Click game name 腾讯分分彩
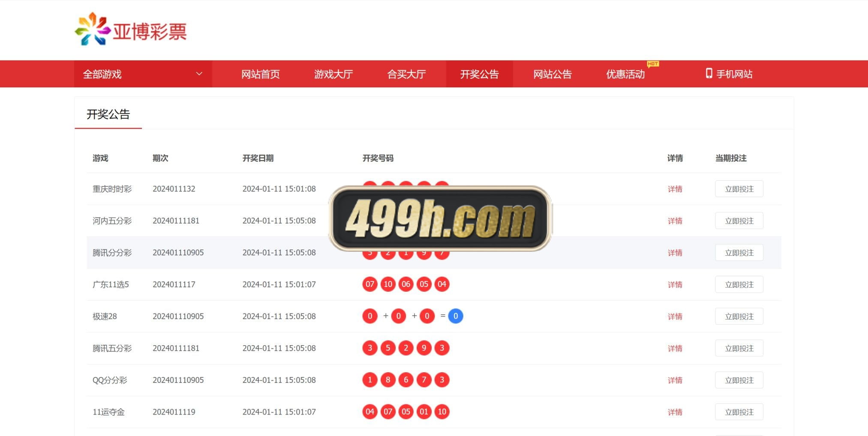868x436 pixels. 112,253
